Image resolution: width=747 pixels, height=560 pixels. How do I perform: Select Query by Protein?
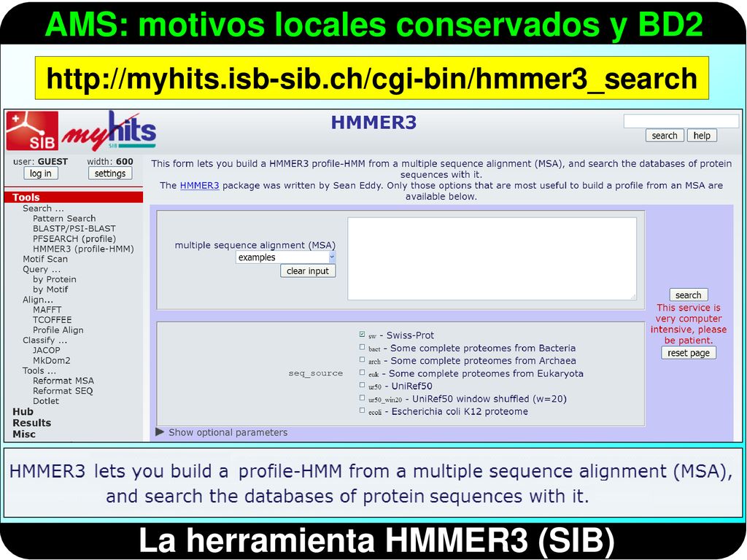[54, 279]
